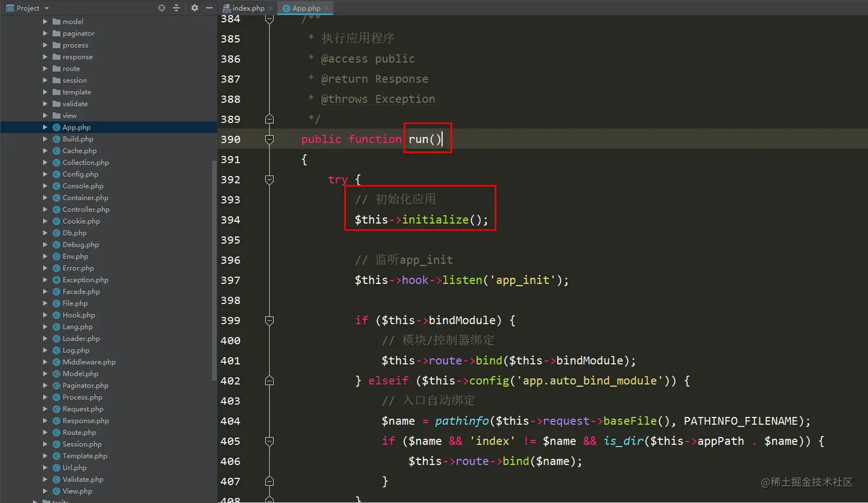Collapse the run() method using its gutter fold arrow
This screenshot has width=868, height=503.
coord(269,139)
